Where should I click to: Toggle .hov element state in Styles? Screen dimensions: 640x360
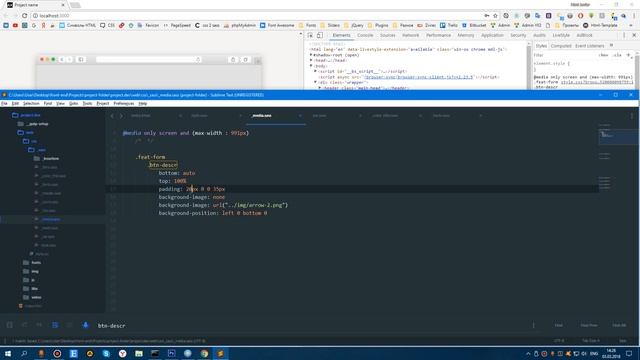pos(604,55)
